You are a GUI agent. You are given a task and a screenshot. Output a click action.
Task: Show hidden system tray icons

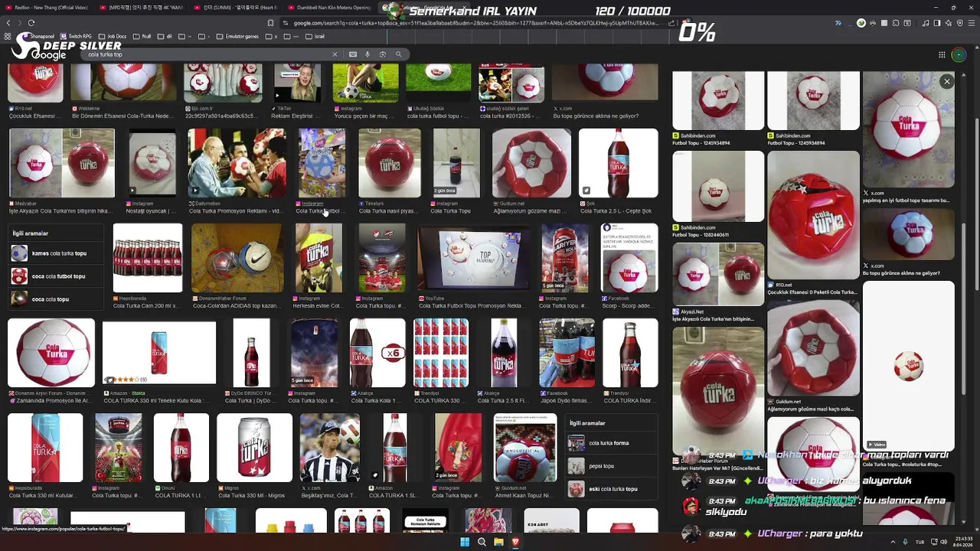pos(893,542)
